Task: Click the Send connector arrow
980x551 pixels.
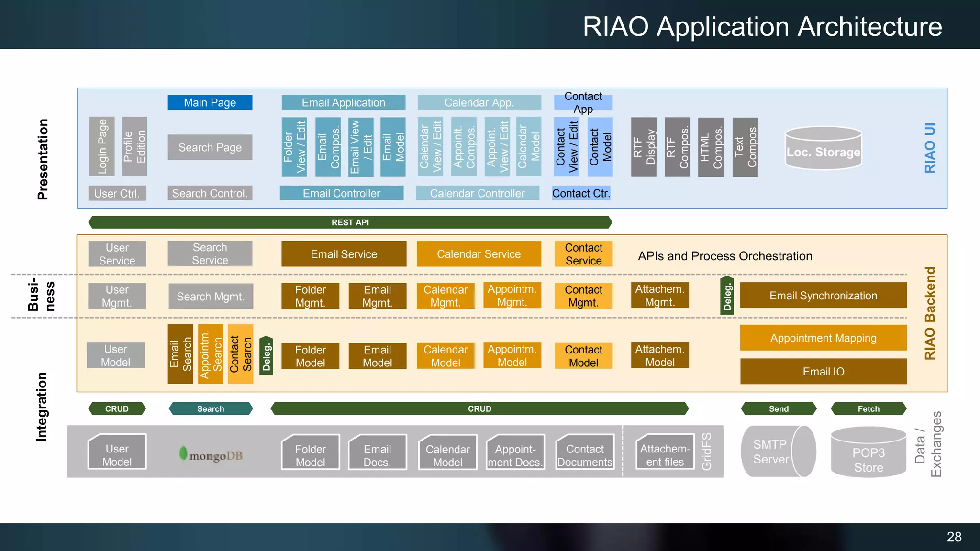Action: coord(779,409)
